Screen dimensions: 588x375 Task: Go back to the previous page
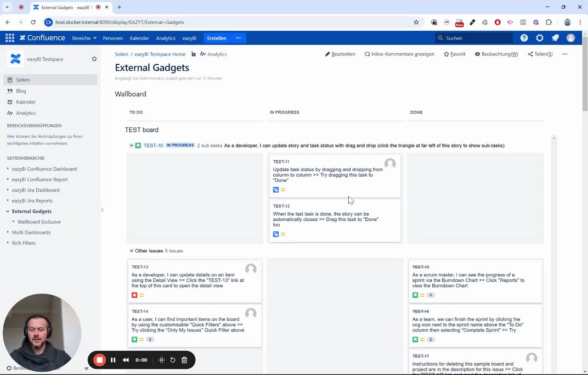click(x=8, y=22)
